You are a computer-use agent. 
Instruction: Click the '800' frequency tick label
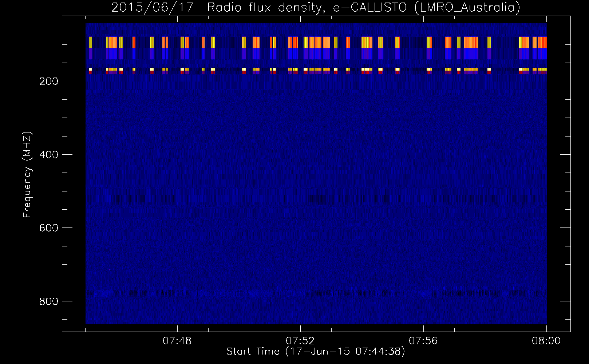pyautogui.click(x=49, y=301)
